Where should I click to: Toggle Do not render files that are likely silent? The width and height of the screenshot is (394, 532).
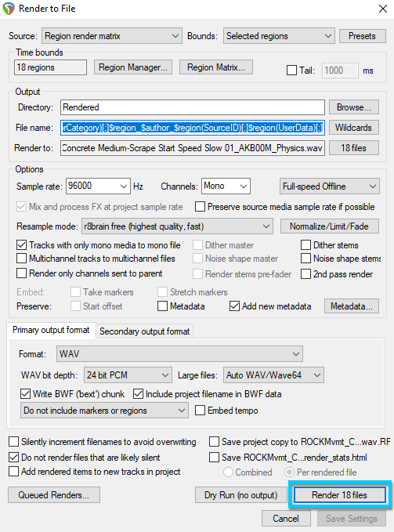coord(13,458)
